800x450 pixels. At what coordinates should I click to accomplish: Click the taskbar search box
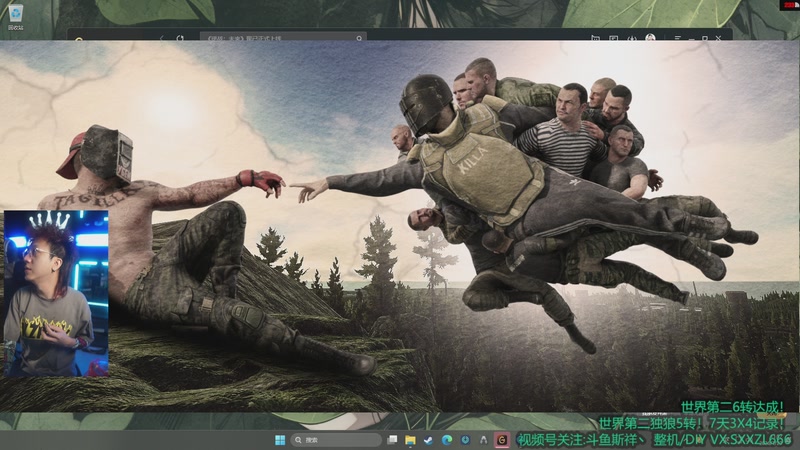[x=336, y=440]
